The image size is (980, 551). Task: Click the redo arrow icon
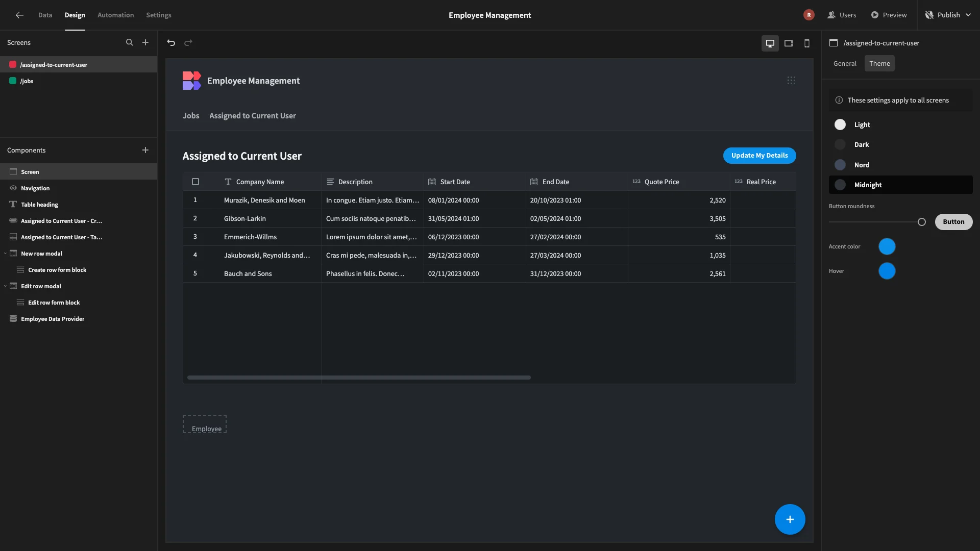(188, 43)
